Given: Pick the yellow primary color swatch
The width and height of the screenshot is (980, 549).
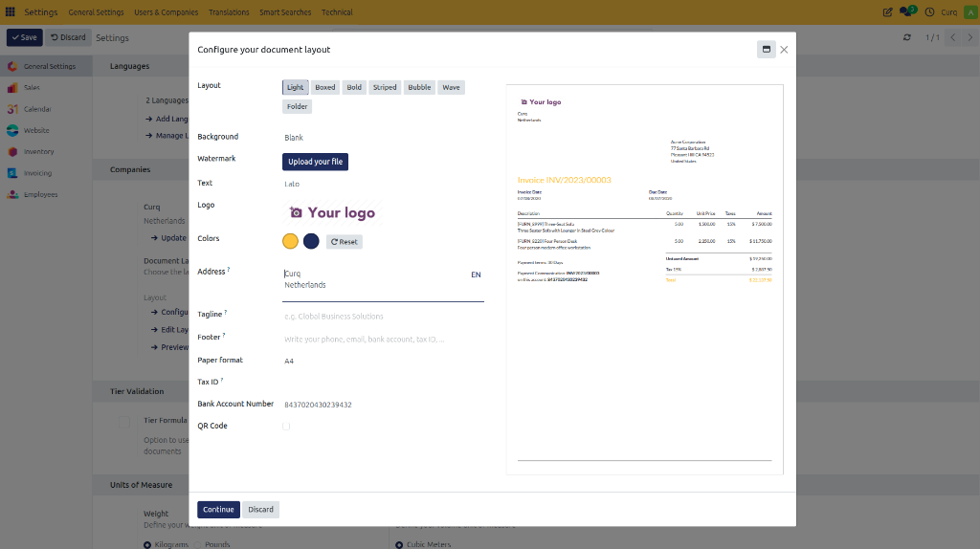Looking at the screenshot, I should point(290,241).
